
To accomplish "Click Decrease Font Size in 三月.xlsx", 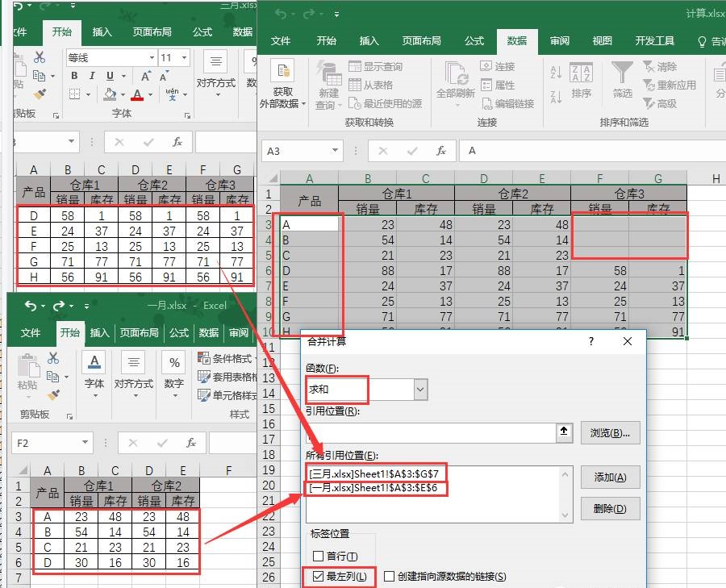I will click(x=164, y=77).
